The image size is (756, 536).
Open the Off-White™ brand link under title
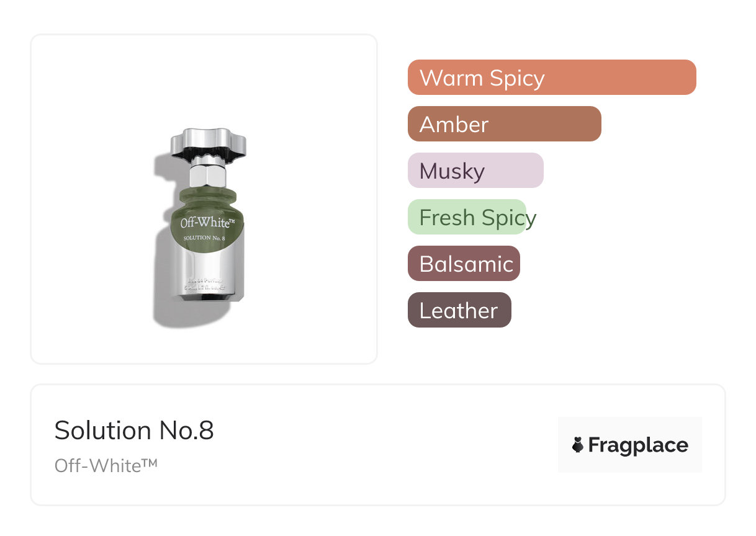pyautogui.click(x=106, y=465)
